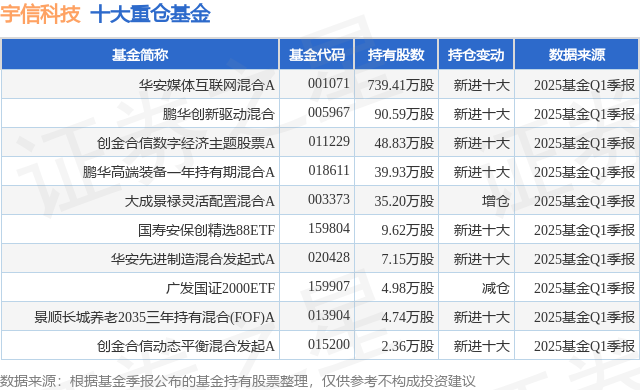
Task: Click holding value 35.20万股
Action: click(404, 201)
